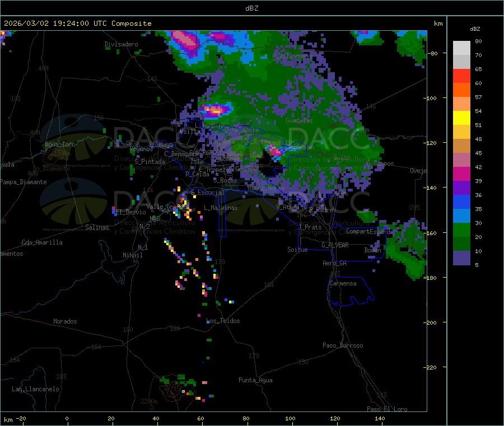Click the magenta storm core east of Algarrobal

click(x=276, y=151)
